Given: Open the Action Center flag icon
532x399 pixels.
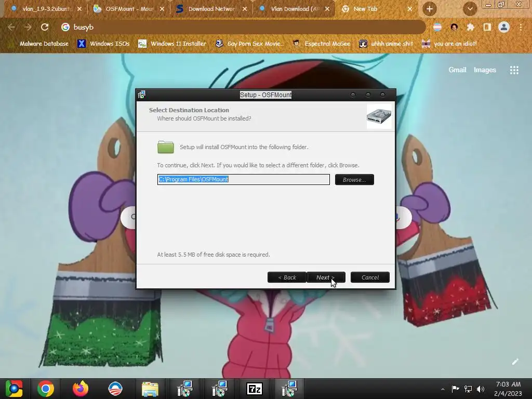Looking at the screenshot, I should 455,389.
